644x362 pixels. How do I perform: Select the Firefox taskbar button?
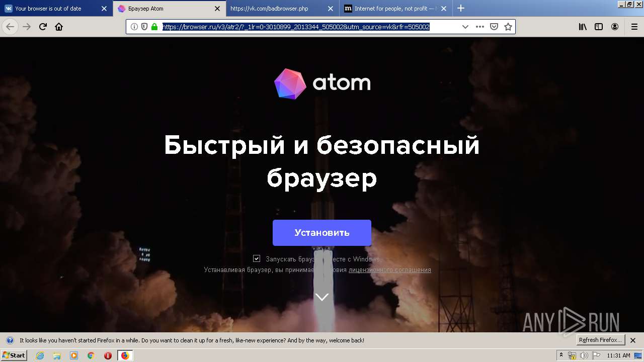(x=125, y=355)
